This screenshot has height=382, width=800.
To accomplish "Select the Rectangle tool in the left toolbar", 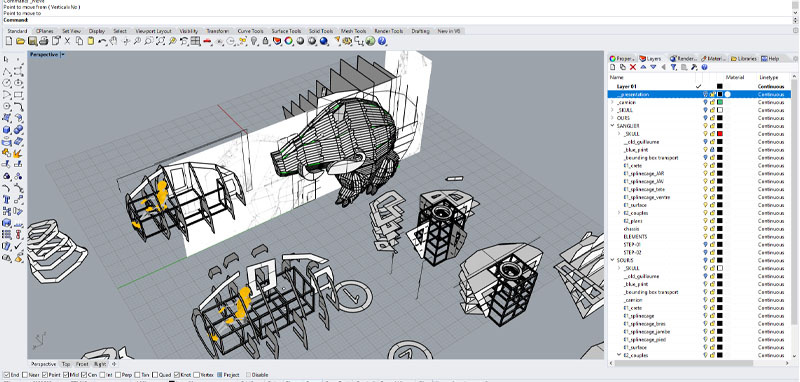I will (x=18, y=94).
